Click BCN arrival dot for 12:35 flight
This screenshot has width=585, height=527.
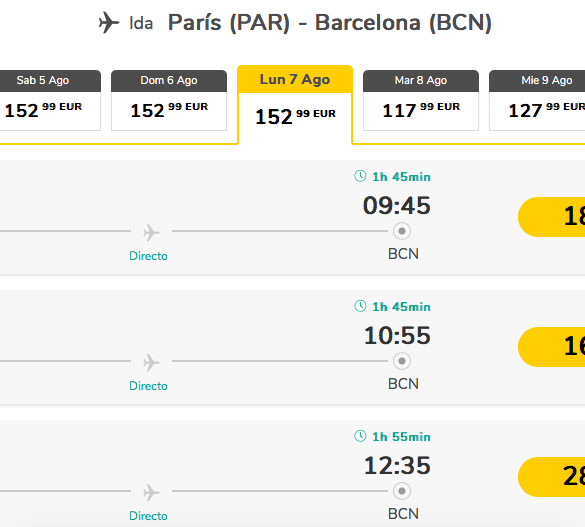(402, 491)
